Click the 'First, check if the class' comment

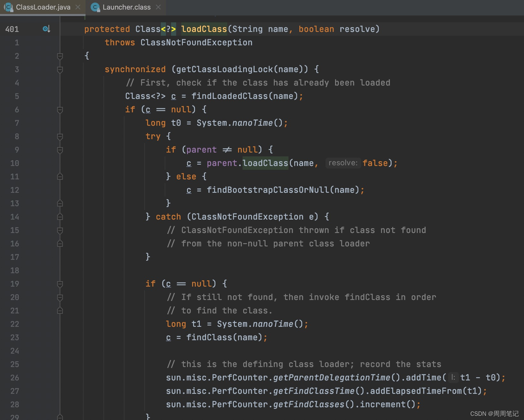tap(258, 83)
